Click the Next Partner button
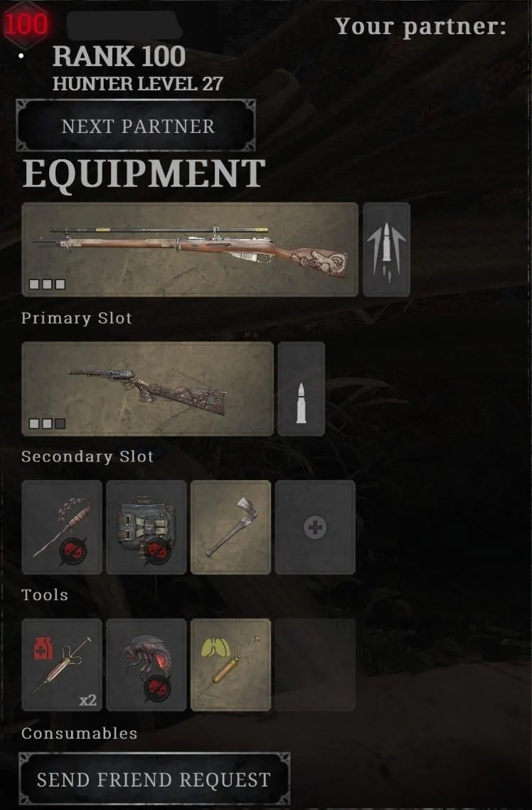This screenshot has width=532, height=810. (136, 126)
